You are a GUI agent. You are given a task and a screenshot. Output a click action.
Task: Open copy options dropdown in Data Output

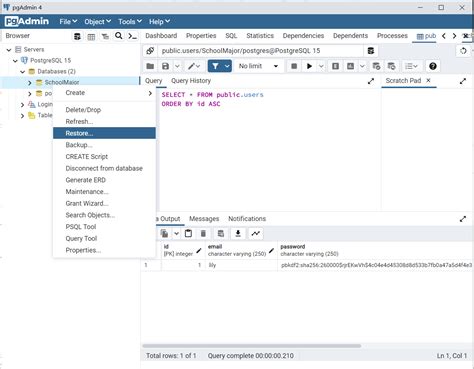click(176, 233)
